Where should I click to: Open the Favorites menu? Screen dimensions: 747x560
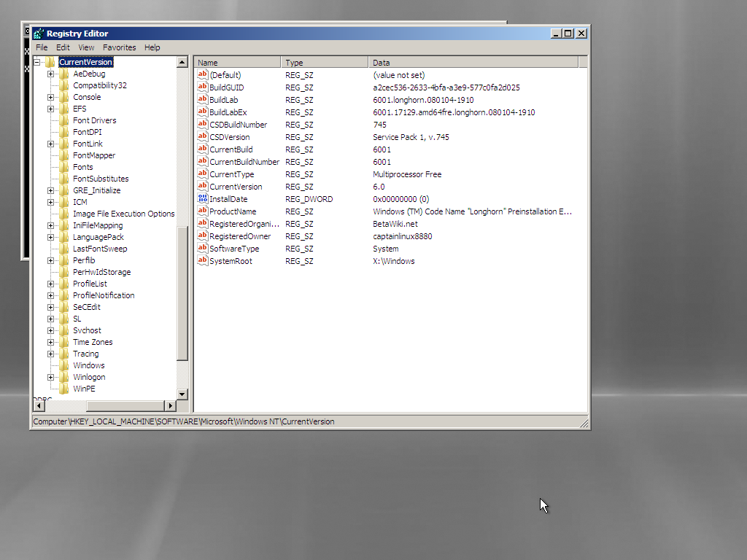(x=119, y=47)
